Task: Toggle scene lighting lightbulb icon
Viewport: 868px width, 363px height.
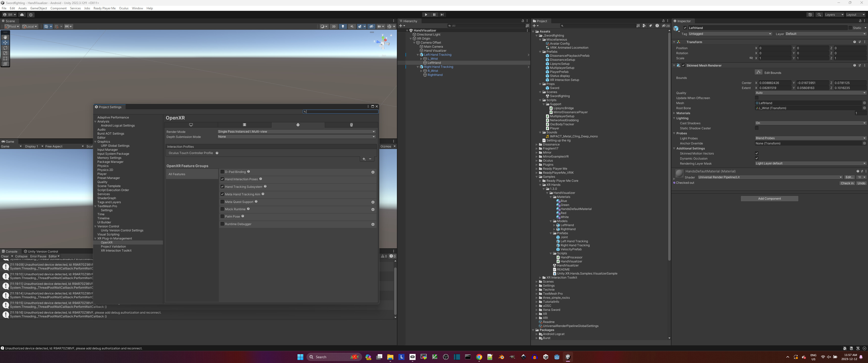Action: click(x=343, y=27)
